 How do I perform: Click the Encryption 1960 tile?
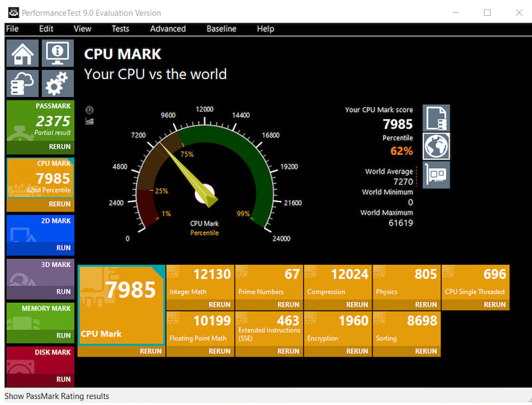(x=338, y=329)
